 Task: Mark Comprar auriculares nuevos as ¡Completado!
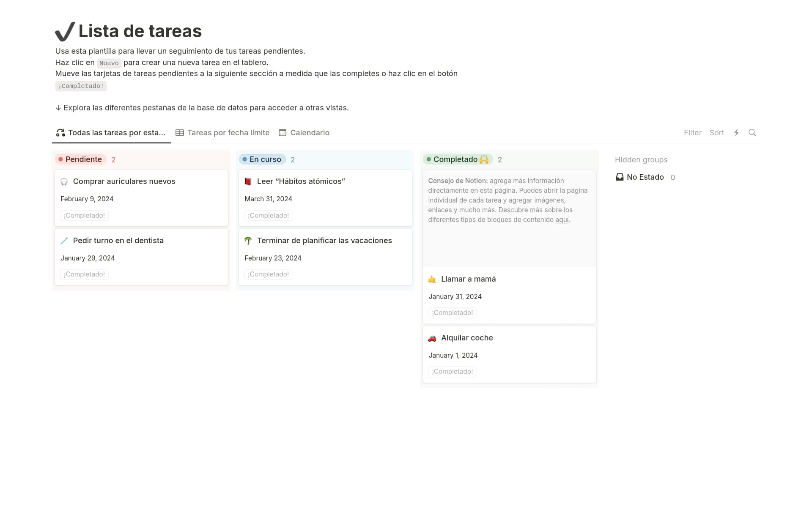pyautogui.click(x=84, y=216)
